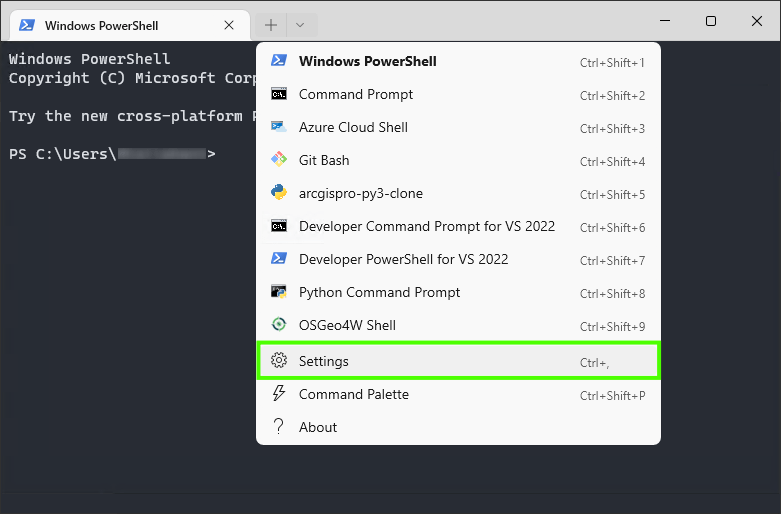Click the Command Prompt icon
The width and height of the screenshot is (781, 514).
[279, 94]
